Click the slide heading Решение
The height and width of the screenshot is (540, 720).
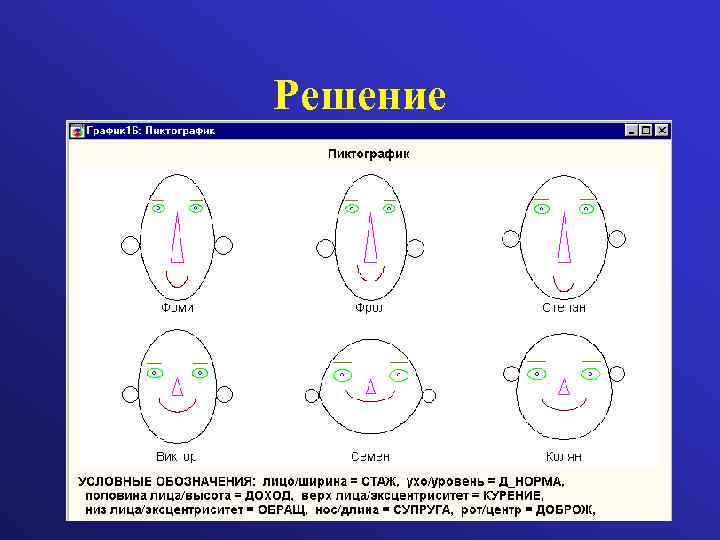point(360,95)
